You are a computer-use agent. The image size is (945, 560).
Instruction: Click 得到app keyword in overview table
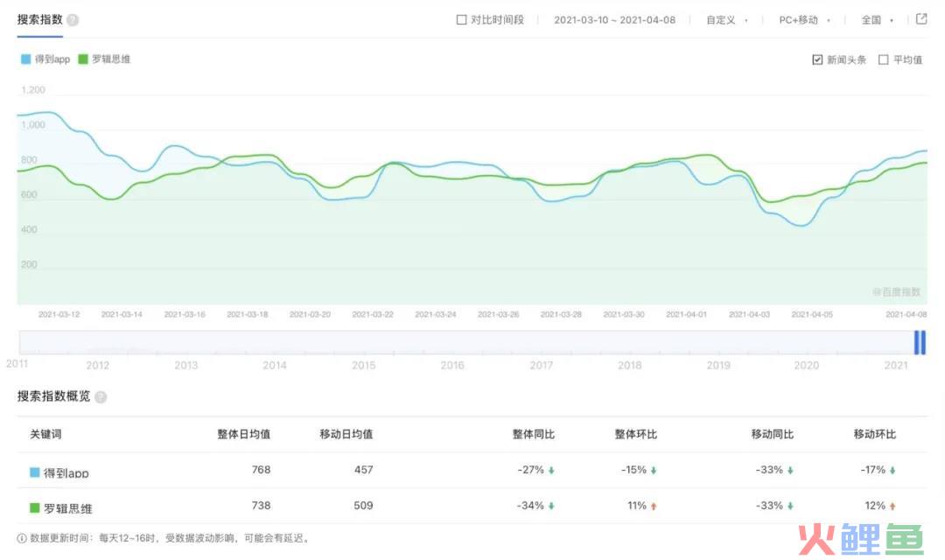pyautogui.click(x=66, y=472)
